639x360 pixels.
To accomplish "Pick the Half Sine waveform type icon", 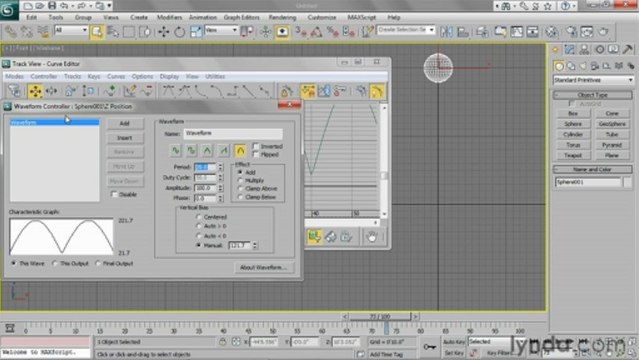I will (240, 150).
